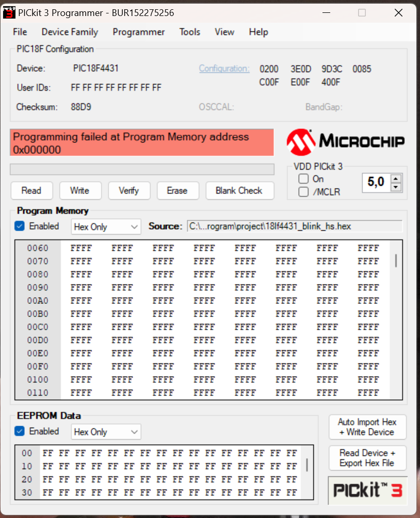Screen dimensions: 420x518
Task: Click configuration word 9D3C
Action: (x=332, y=69)
